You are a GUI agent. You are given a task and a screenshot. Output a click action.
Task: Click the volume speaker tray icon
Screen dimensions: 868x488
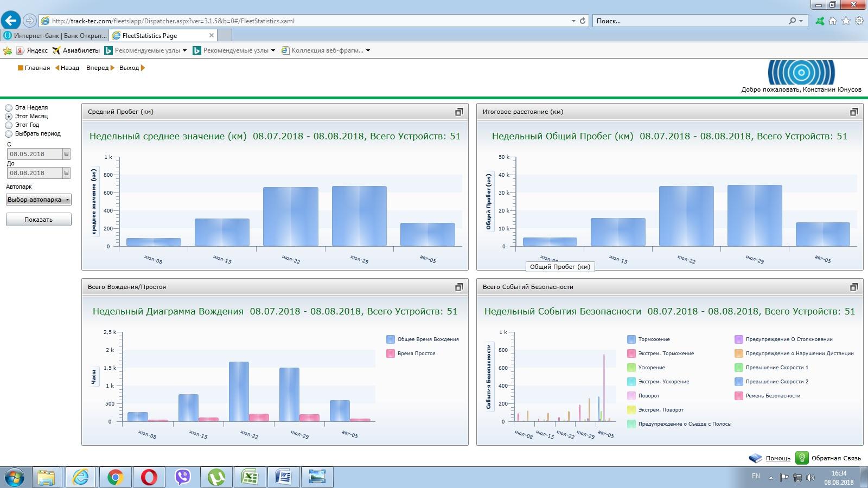(x=810, y=478)
